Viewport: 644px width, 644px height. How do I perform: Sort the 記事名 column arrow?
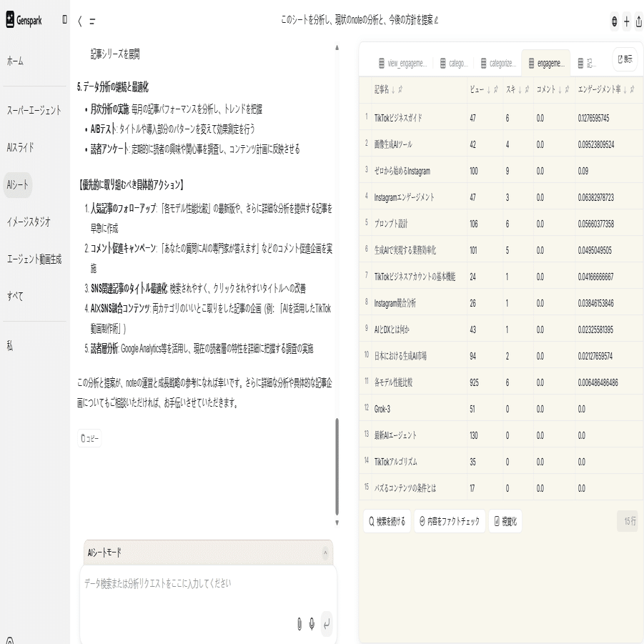point(393,89)
